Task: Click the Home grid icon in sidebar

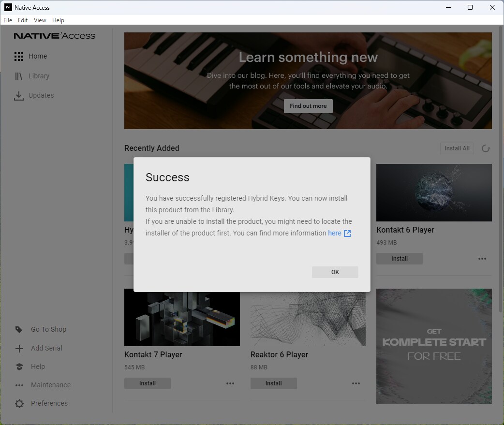Action: click(x=19, y=57)
